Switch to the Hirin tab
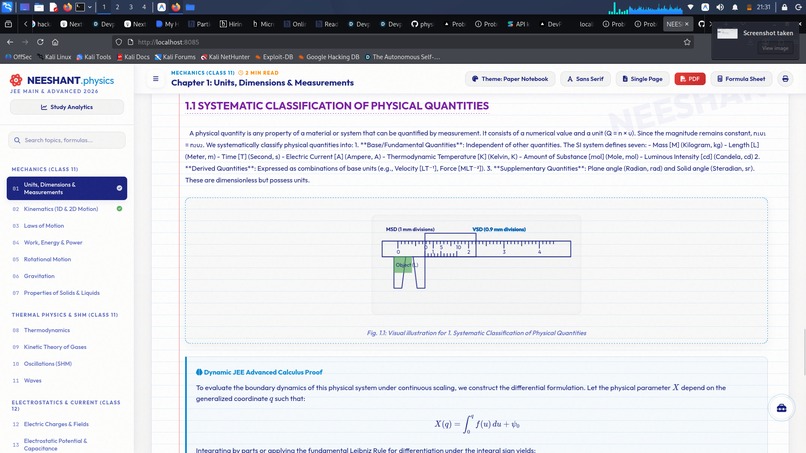Viewport: 806px width, 453px height. click(231, 24)
